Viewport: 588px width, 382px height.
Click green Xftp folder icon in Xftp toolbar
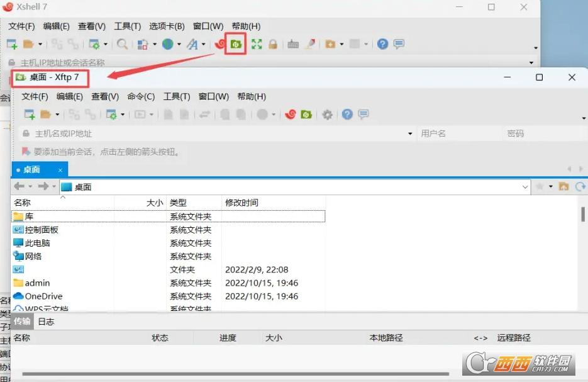coord(306,115)
